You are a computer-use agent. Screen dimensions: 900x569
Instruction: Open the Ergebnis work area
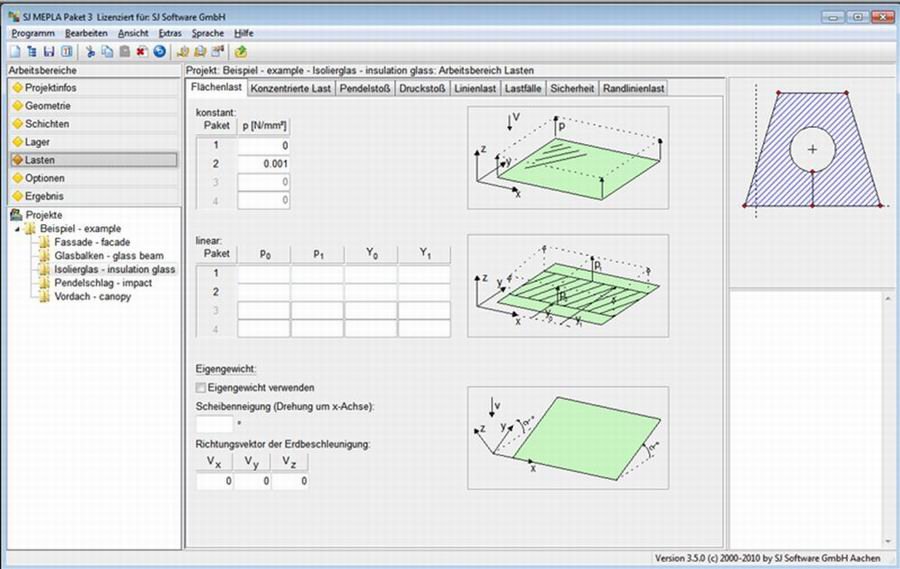tap(94, 196)
